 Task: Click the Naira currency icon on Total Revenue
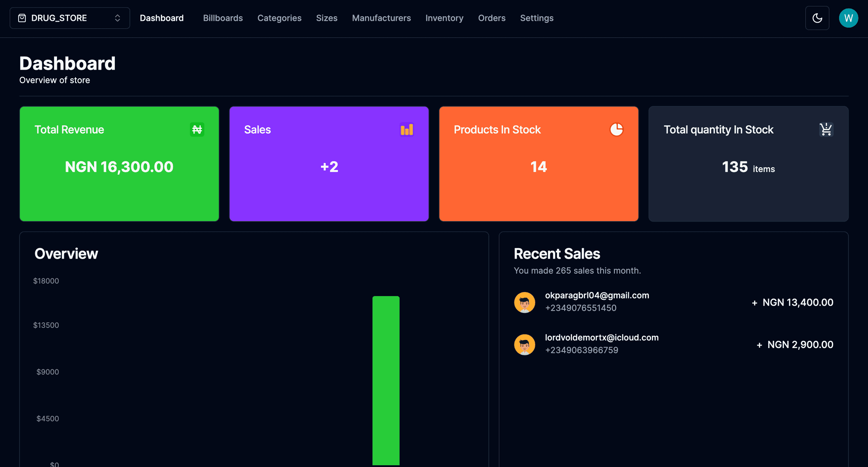[197, 130]
